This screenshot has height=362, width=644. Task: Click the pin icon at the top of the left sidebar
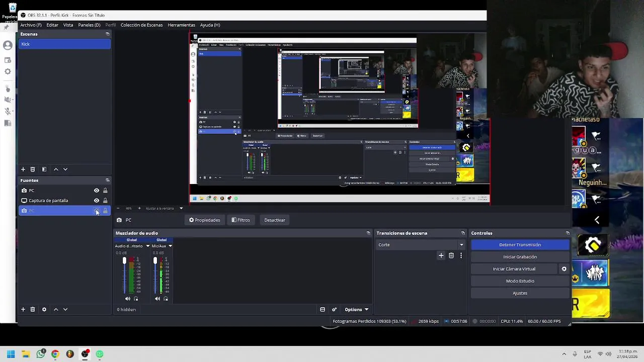(7, 28)
